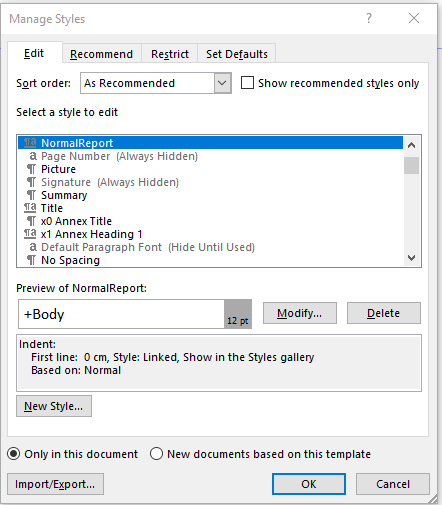Click the style list scroll up arrow
The width and height of the screenshot is (442, 505).
(412, 145)
